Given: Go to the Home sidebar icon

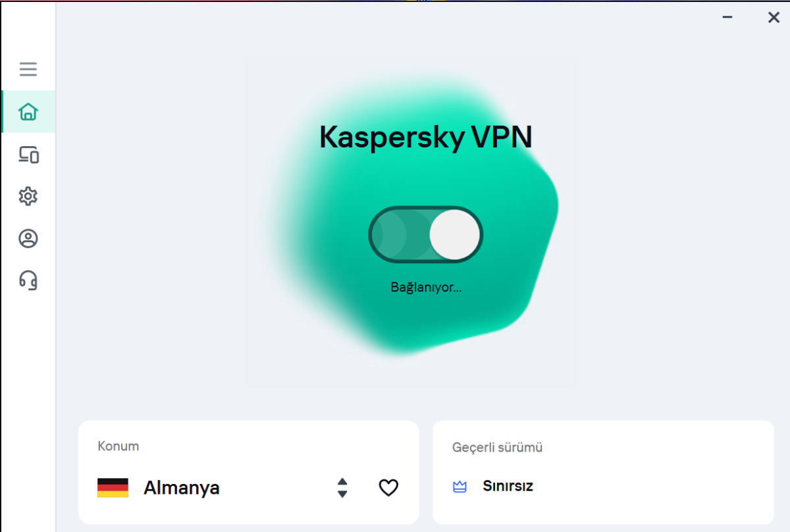Looking at the screenshot, I should [28, 112].
